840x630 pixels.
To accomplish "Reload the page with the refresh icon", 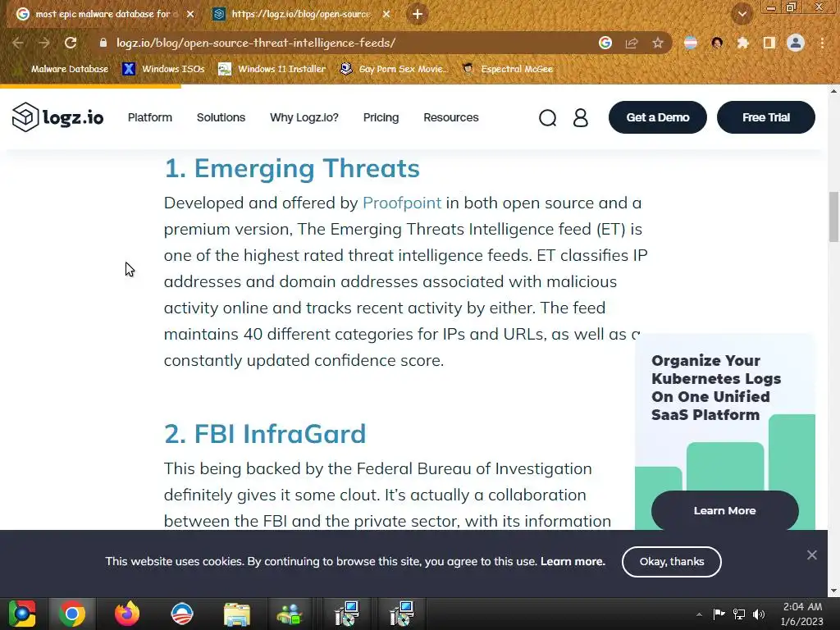I will pos(71,43).
